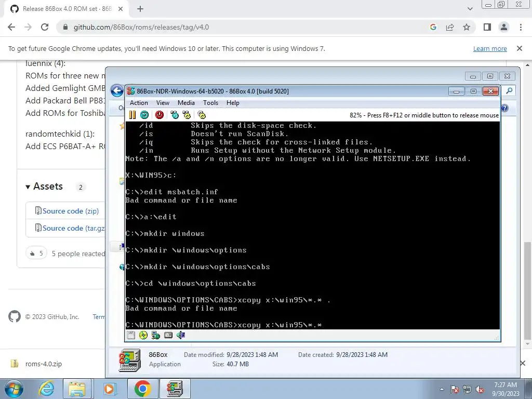
Task: Open the Tools menu in 86Box
Action: point(210,103)
